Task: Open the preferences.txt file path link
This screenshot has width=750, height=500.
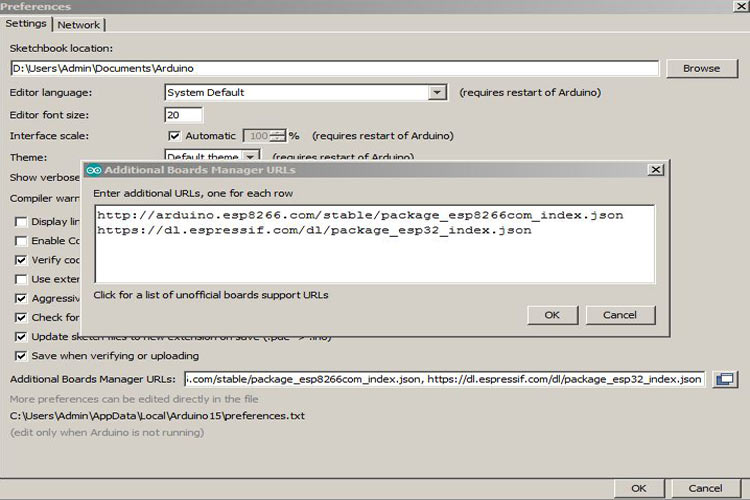Action: [157, 416]
